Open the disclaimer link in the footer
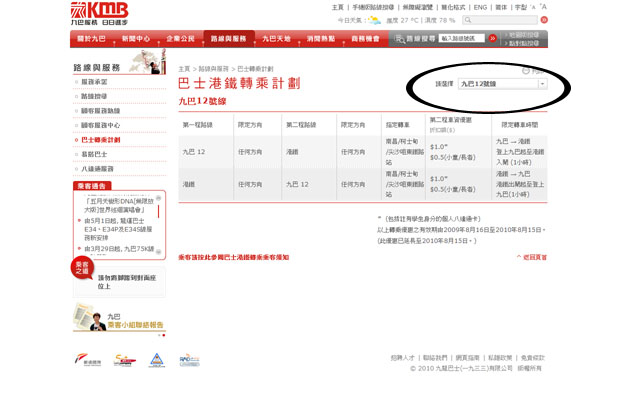The image size is (630, 420). coord(533,357)
